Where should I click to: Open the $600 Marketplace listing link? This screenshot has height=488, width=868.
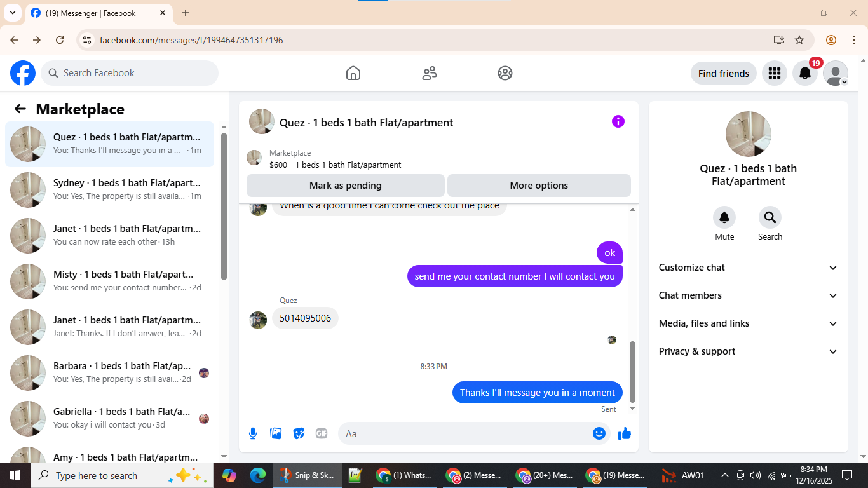coord(336,165)
